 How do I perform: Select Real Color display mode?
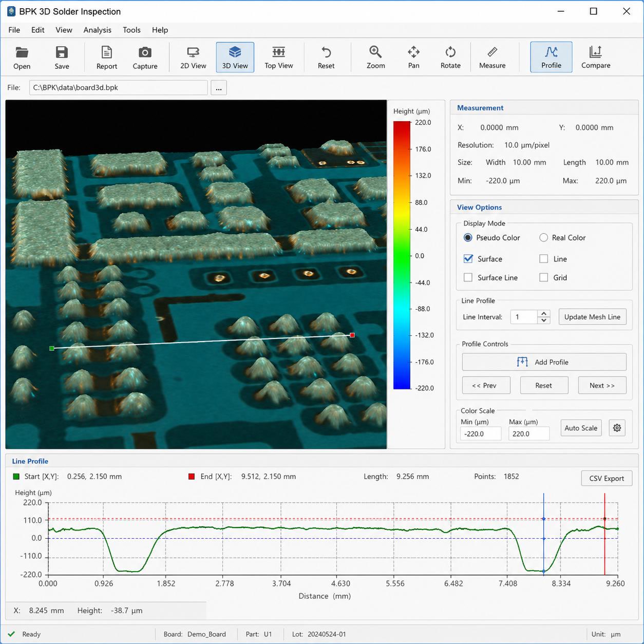(543, 238)
